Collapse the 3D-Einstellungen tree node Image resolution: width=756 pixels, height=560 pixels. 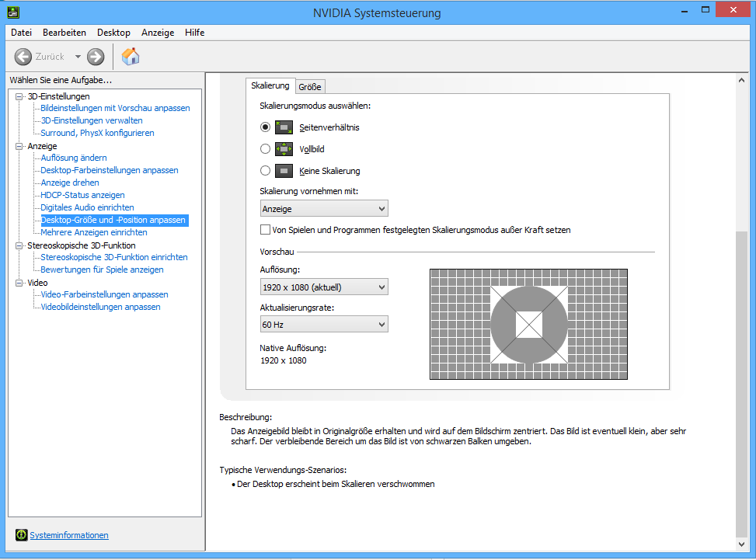[19, 96]
